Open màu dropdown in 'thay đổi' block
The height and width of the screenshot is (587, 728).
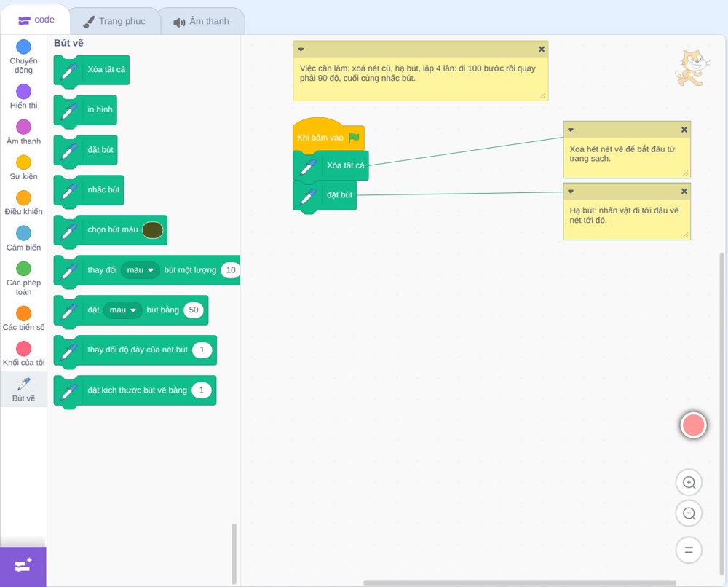(x=141, y=269)
